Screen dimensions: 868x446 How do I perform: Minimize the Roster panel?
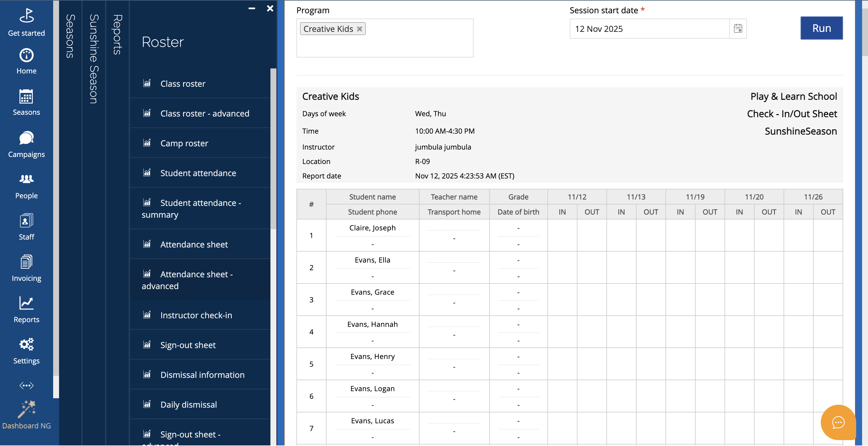coord(252,9)
